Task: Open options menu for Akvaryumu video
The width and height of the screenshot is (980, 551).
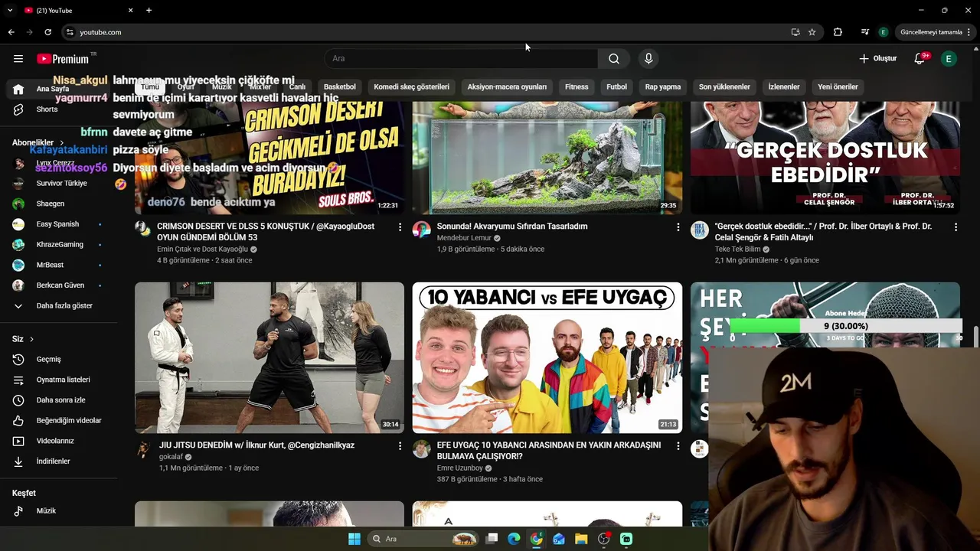Action: 678,227
